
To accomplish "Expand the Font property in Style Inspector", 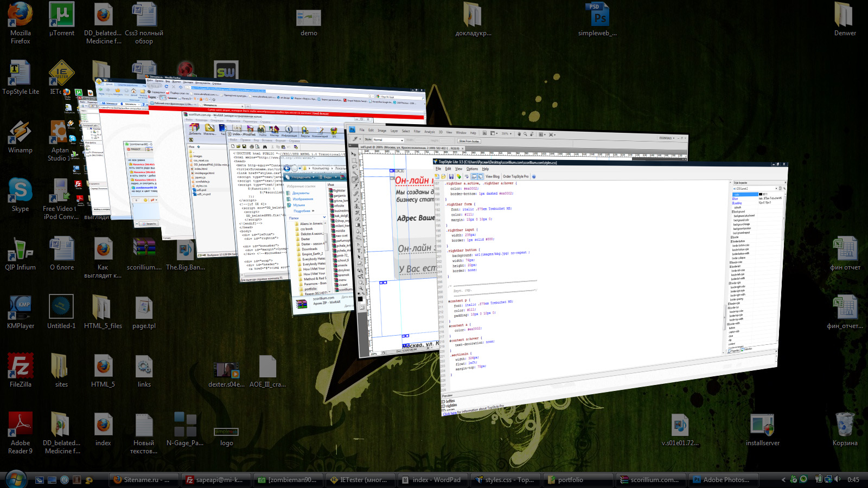I will pos(733,199).
